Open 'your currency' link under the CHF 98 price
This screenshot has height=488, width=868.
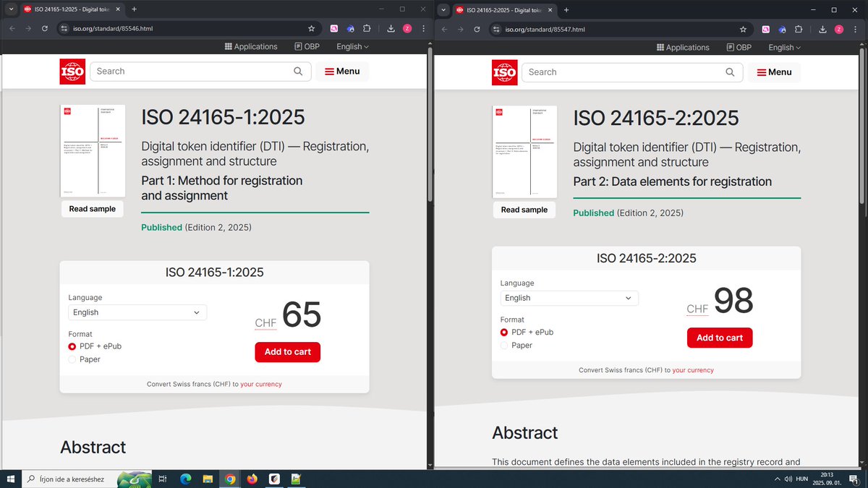[x=693, y=370]
